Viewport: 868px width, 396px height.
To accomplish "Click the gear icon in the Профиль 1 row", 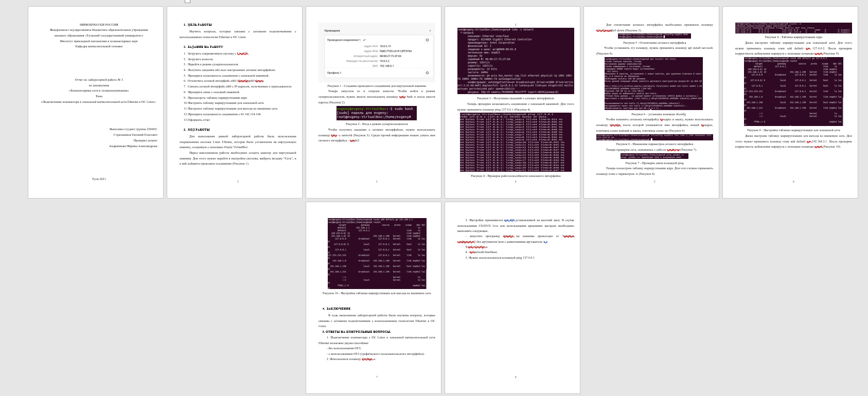I will 427,73.
